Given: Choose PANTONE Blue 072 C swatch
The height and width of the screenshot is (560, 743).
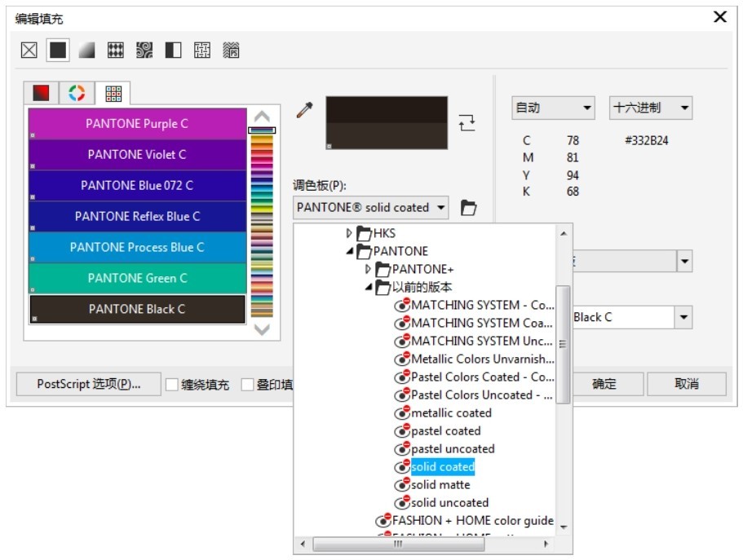Looking at the screenshot, I should [x=137, y=185].
